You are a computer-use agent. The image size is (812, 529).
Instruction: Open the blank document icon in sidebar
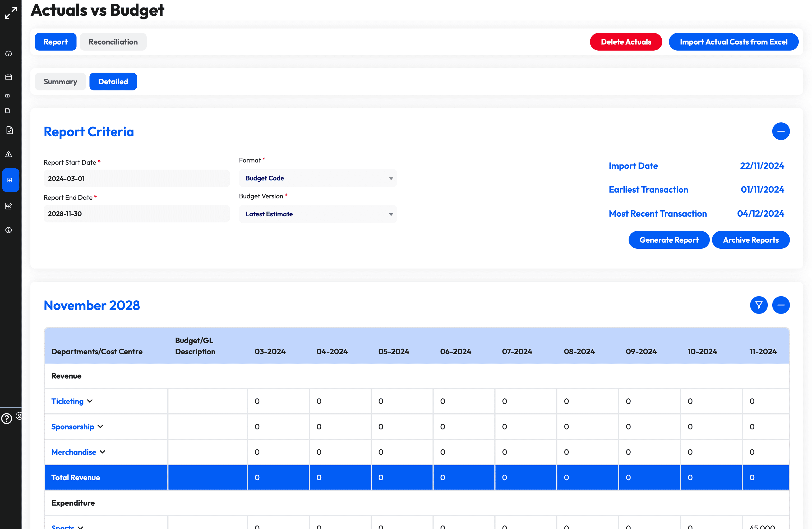[7, 111]
